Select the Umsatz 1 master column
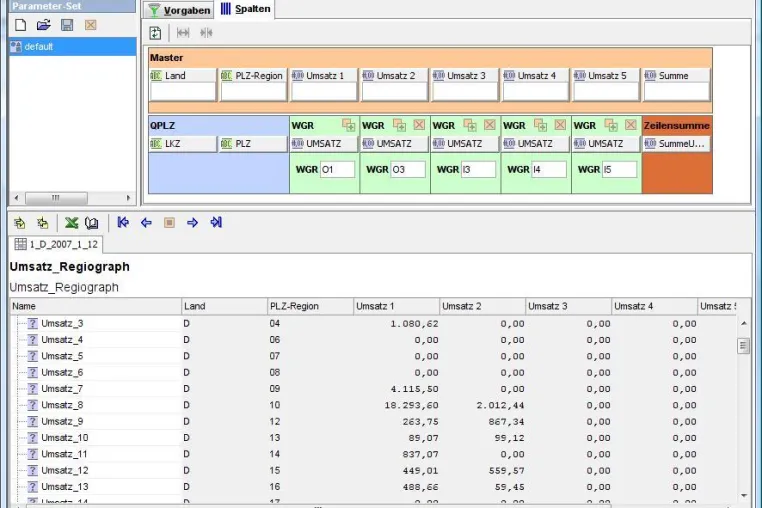Image resolution: width=762 pixels, height=508 pixels. pos(323,76)
